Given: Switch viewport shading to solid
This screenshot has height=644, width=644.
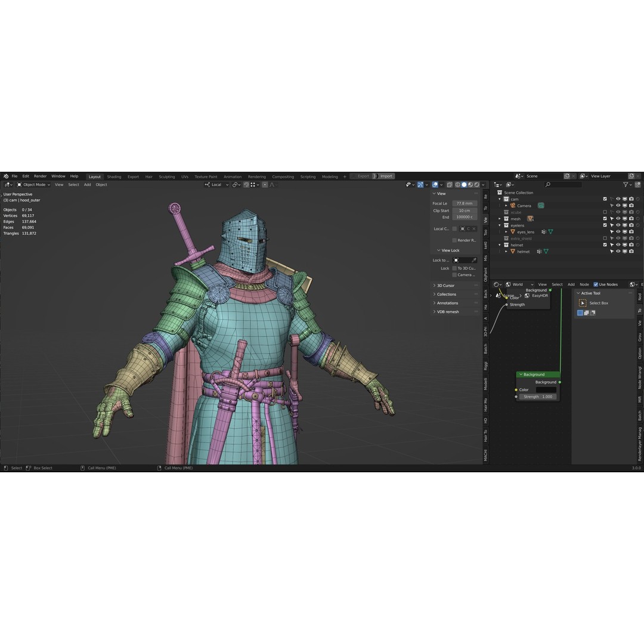Looking at the screenshot, I should [x=464, y=185].
